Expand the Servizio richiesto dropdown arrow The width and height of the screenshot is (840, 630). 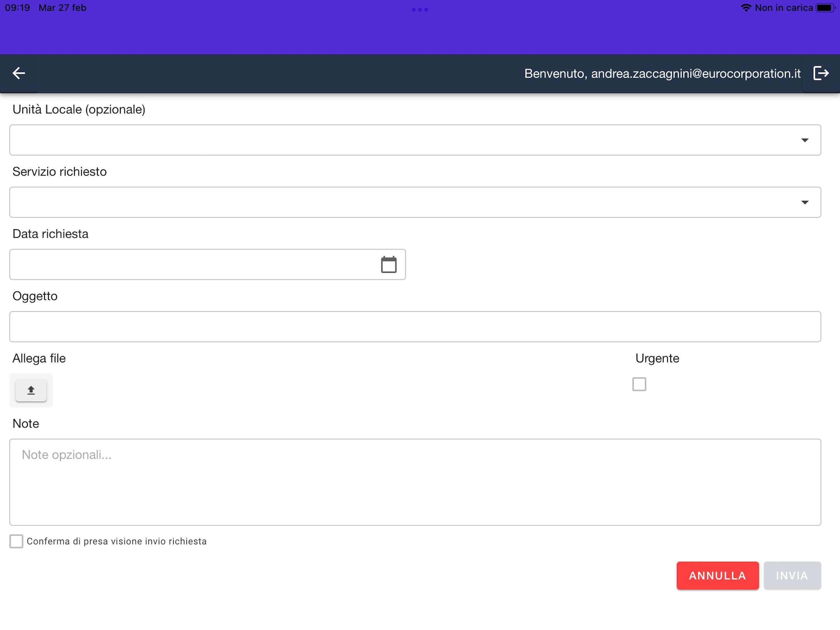click(805, 202)
